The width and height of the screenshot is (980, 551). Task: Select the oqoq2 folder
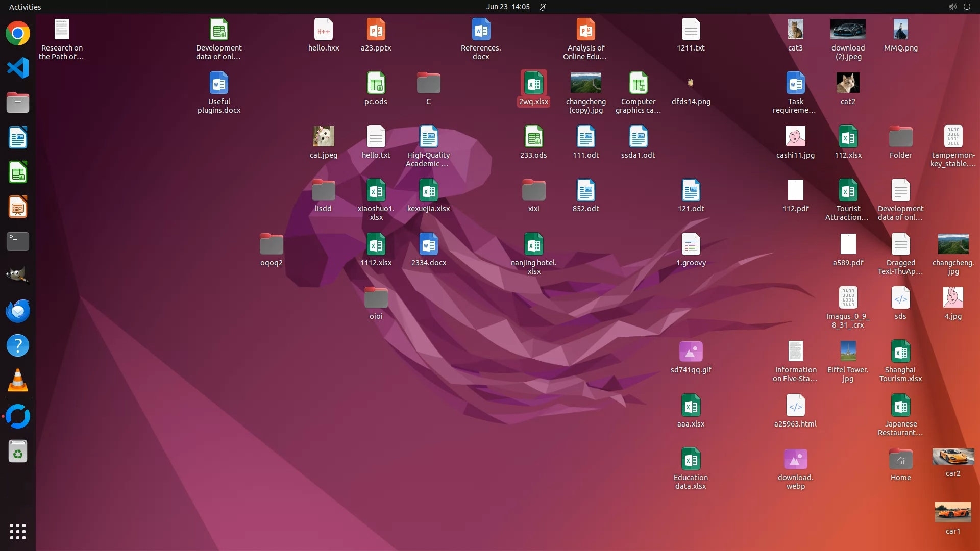click(271, 245)
